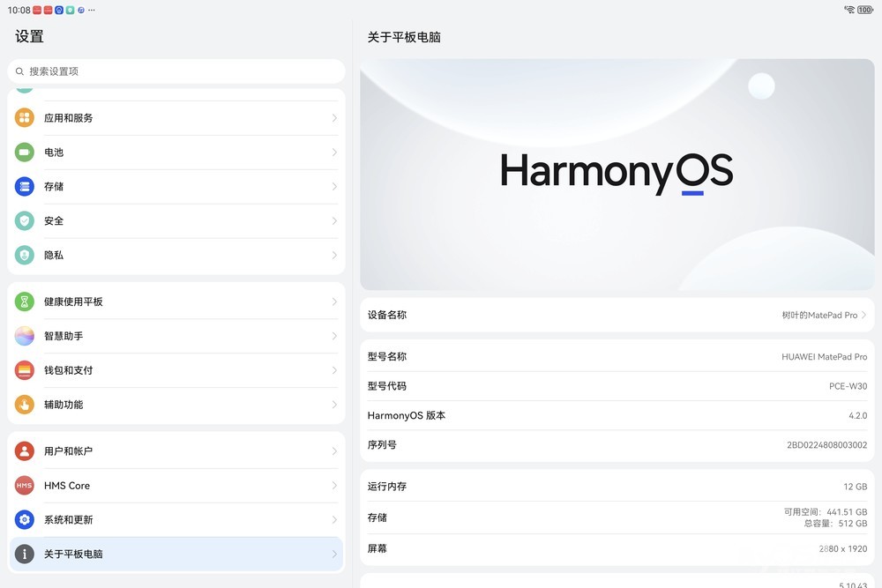Click the 搜索设置项 search field
This screenshot has width=882, height=588.
pyautogui.click(x=176, y=71)
